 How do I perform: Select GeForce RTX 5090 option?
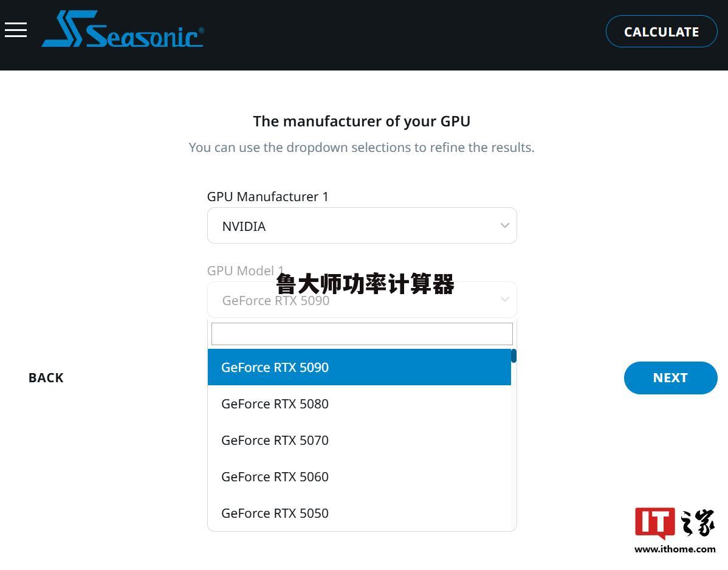[359, 367]
